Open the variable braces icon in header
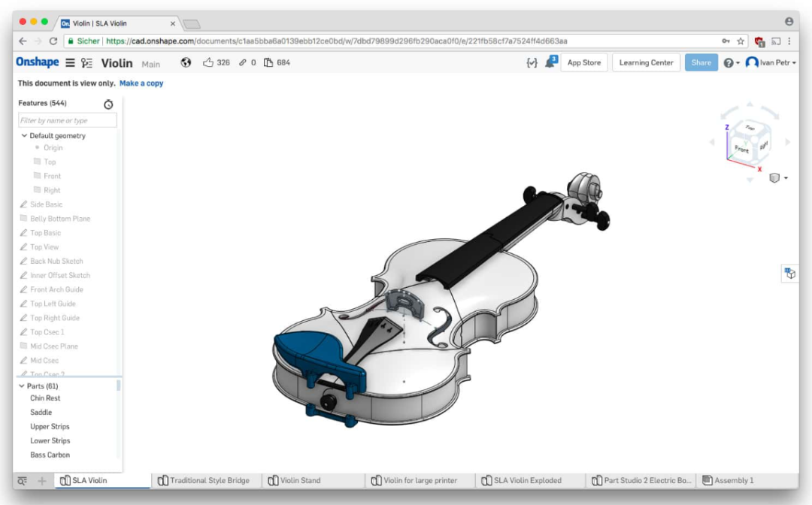812x505 pixels. [532, 62]
